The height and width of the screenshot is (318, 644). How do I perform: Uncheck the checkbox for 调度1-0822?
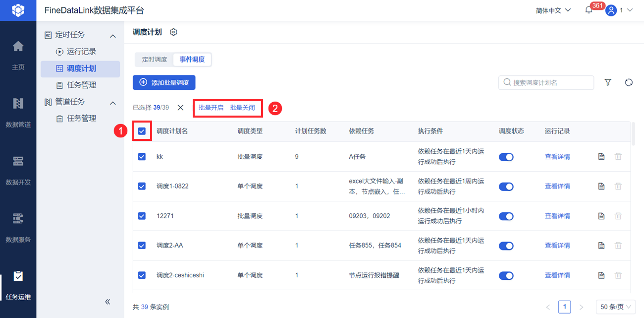coord(142,186)
